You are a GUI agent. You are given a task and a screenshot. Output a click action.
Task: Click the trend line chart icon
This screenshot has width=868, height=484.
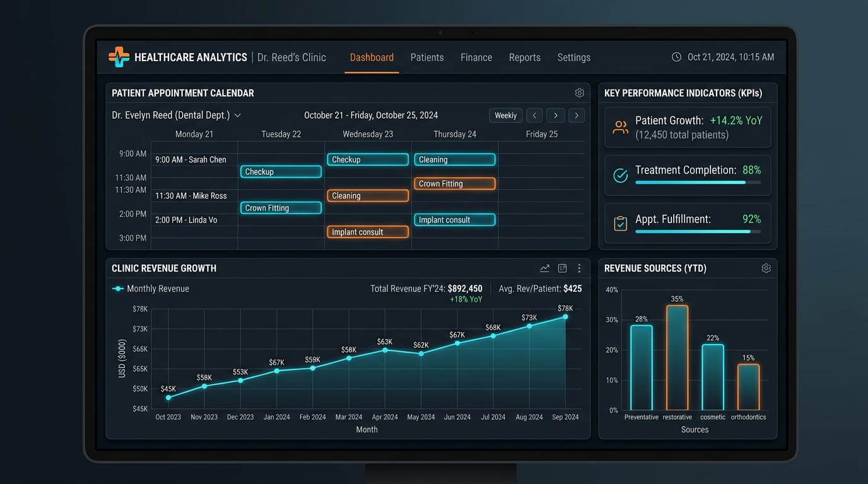click(x=544, y=268)
